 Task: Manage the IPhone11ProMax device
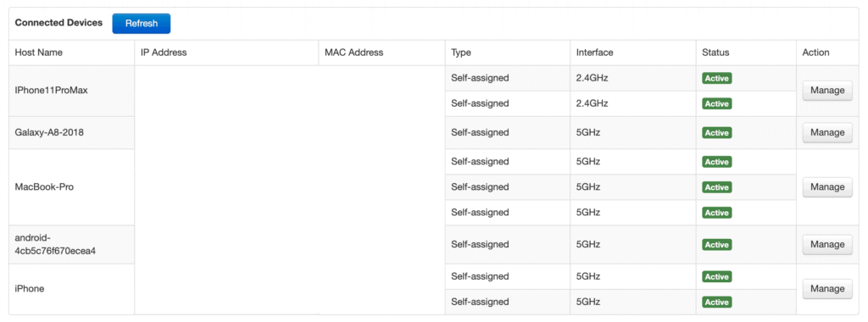(827, 90)
